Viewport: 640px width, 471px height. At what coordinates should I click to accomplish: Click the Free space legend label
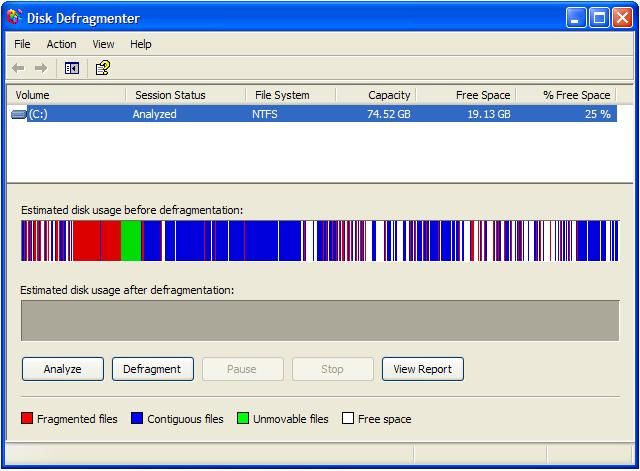[x=385, y=420]
